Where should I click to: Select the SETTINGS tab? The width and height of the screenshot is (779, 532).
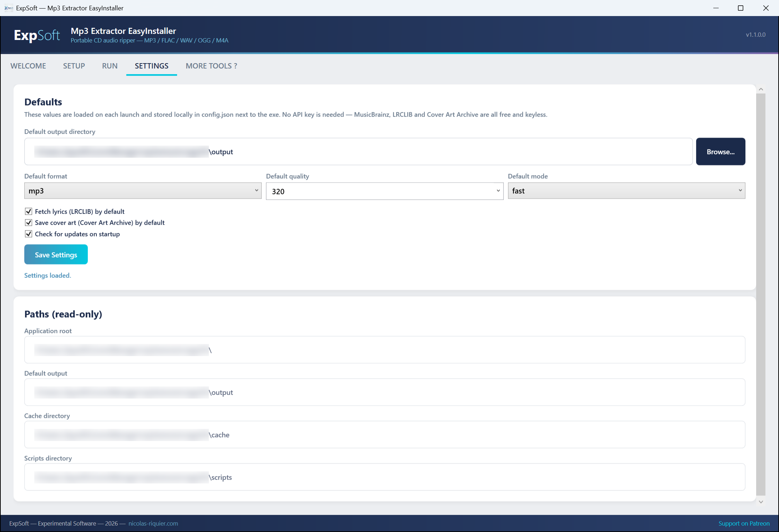[152, 66]
